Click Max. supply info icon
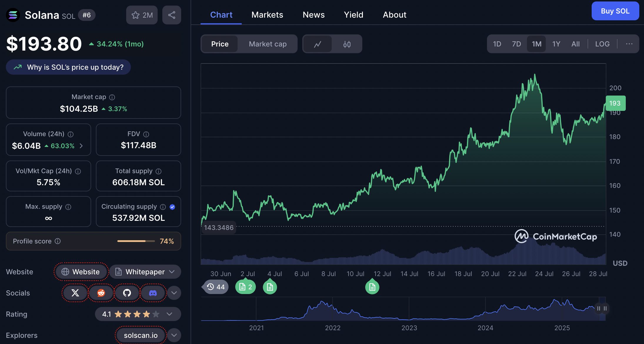This screenshot has height=344, width=644. coord(68,207)
